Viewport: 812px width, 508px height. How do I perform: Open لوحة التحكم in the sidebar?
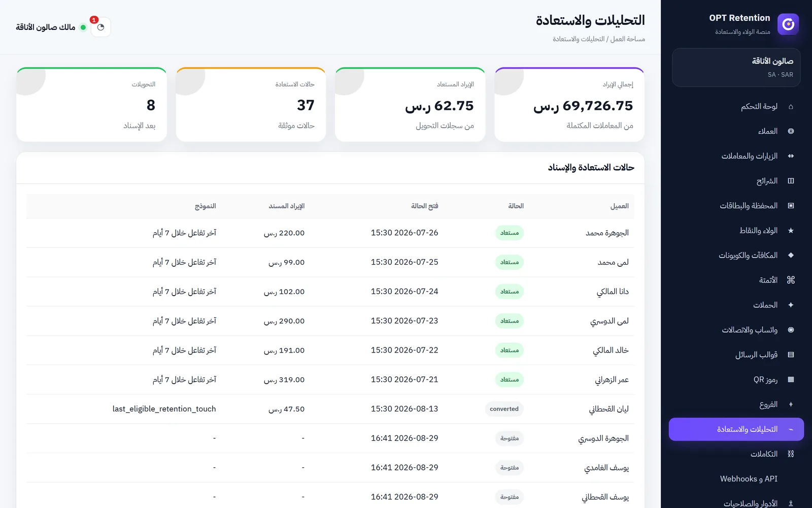coord(736,107)
